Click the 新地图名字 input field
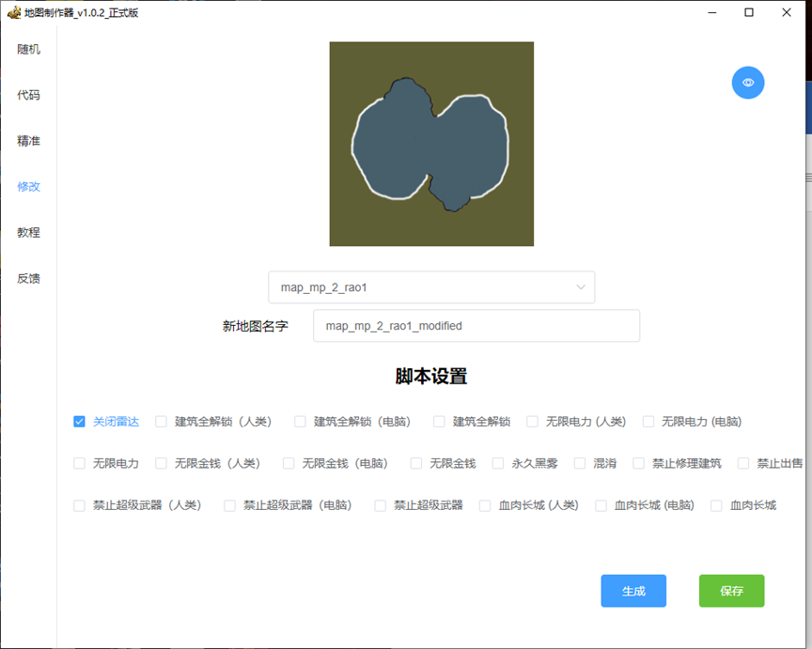812x649 pixels. click(476, 326)
